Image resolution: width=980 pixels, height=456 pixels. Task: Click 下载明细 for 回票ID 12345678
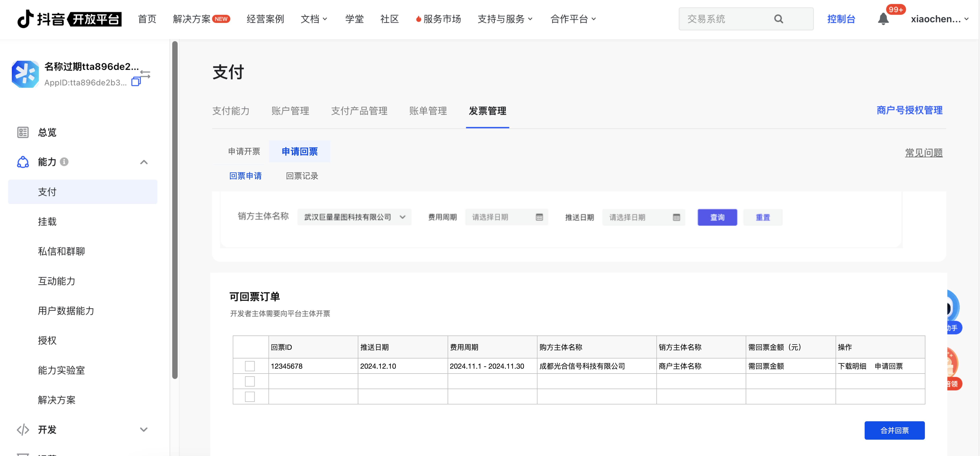pos(852,366)
